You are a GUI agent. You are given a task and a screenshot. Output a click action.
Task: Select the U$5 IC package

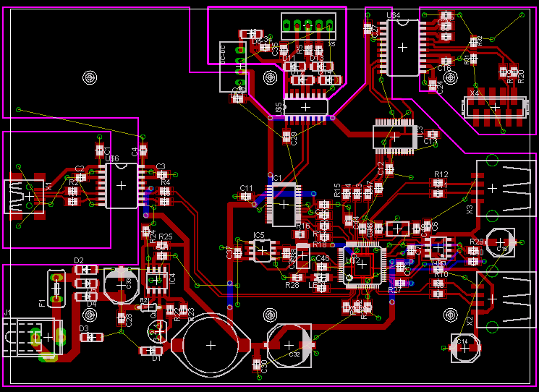(x=305, y=107)
